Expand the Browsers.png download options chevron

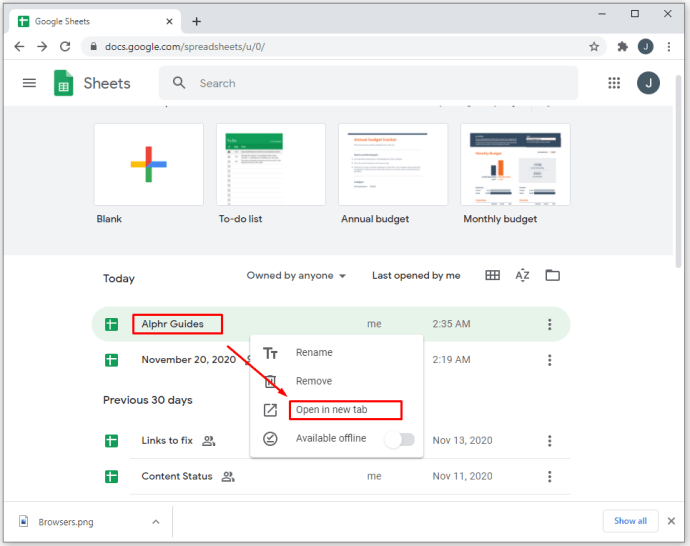tap(156, 522)
